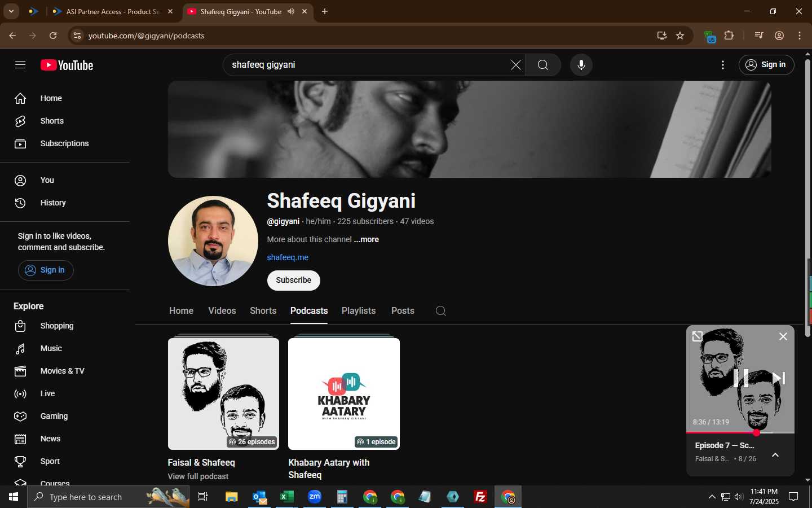Open Faisal & Shafeeq podcast title
This screenshot has height=508, width=812.
[x=201, y=462]
